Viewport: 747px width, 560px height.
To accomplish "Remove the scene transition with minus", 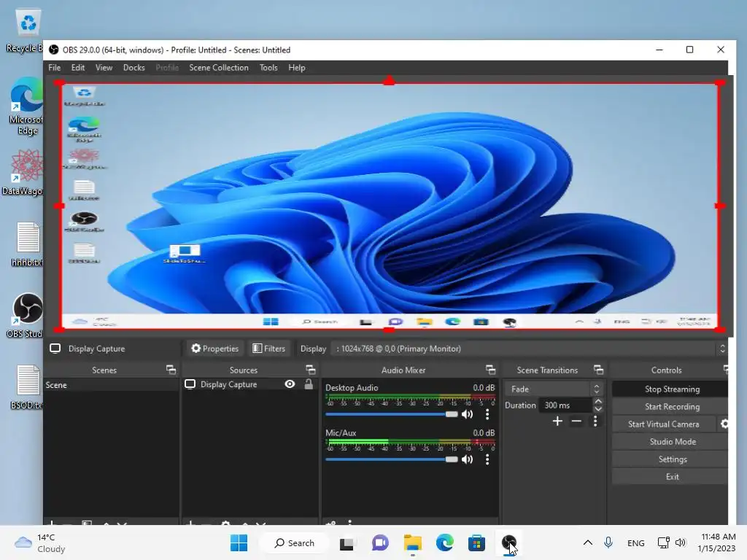I will (x=576, y=421).
